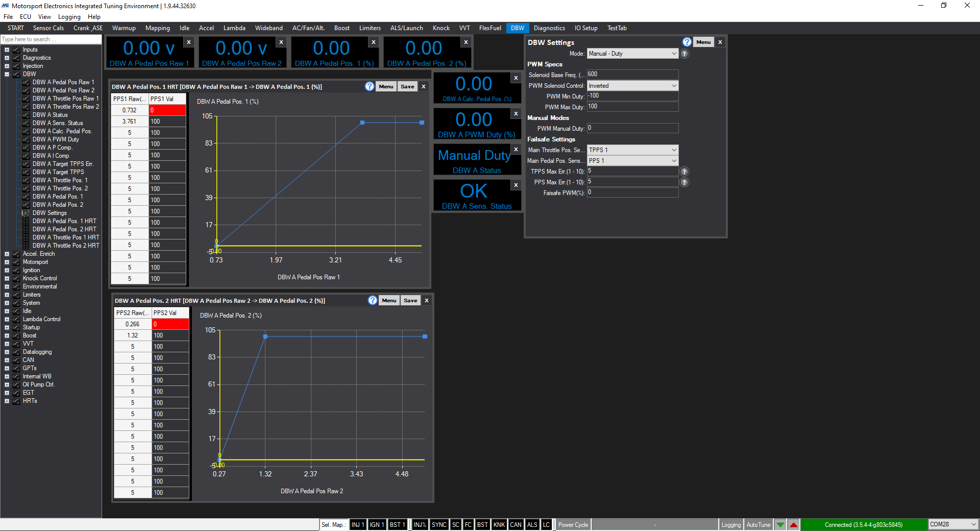Viewport: 980px width, 531px height.
Task: Click the table icon beside DBW A Throttle Pos 2 HRT
Action: (26, 246)
